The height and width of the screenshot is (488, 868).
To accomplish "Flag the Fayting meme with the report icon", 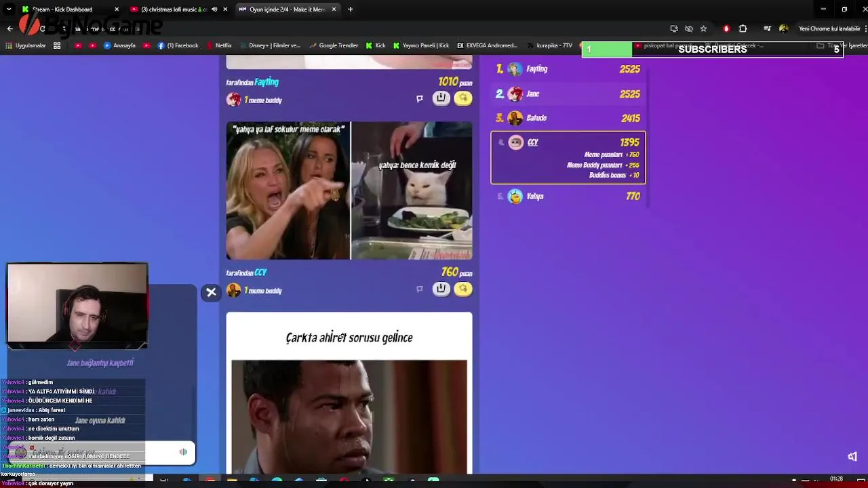I will (x=420, y=99).
